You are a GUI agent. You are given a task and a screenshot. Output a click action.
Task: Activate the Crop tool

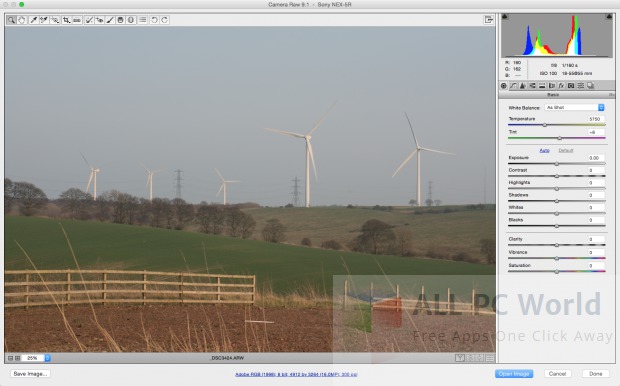click(x=66, y=20)
